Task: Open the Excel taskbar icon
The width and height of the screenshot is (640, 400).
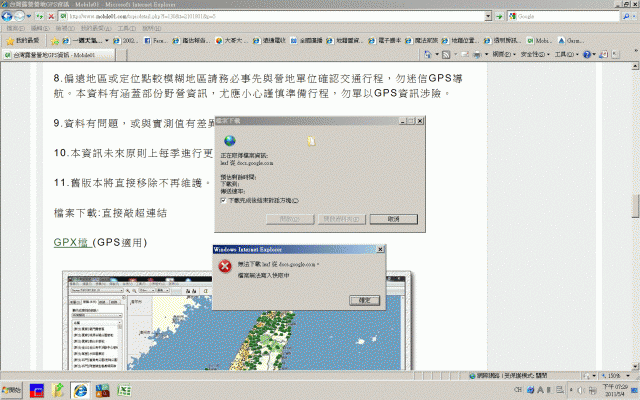Action: click(124, 391)
